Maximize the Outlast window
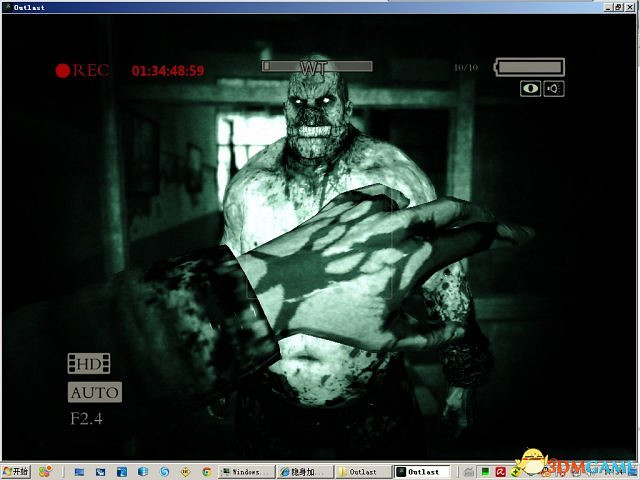The height and width of the screenshot is (480, 640). (x=619, y=7)
